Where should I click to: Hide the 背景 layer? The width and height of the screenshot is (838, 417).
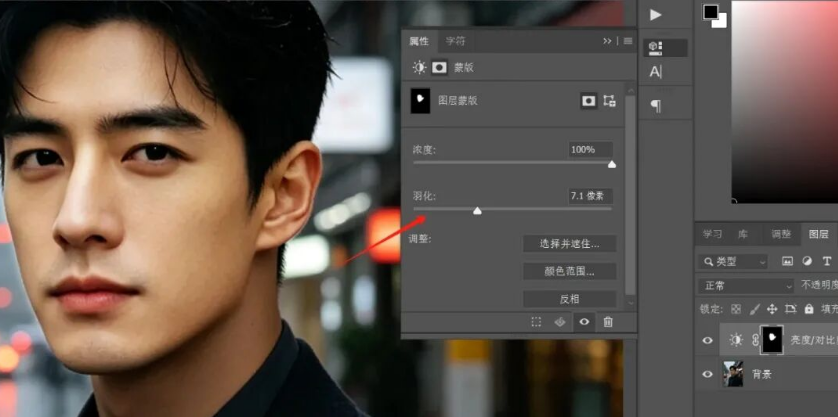708,374
